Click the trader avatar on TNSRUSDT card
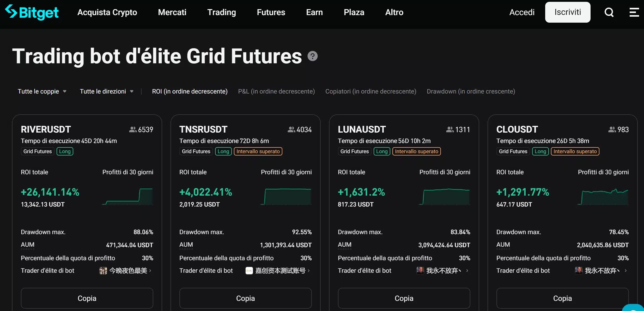The image size is (644, 311). pyautogui.click(x=249, y=271)
